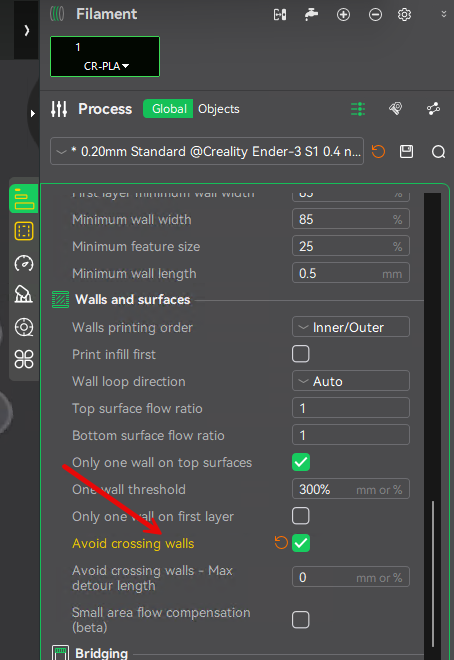Open the Speed settings tab icon
This screenshot has width=454, height=660.
pyautogui.click(x=24, y=263)
